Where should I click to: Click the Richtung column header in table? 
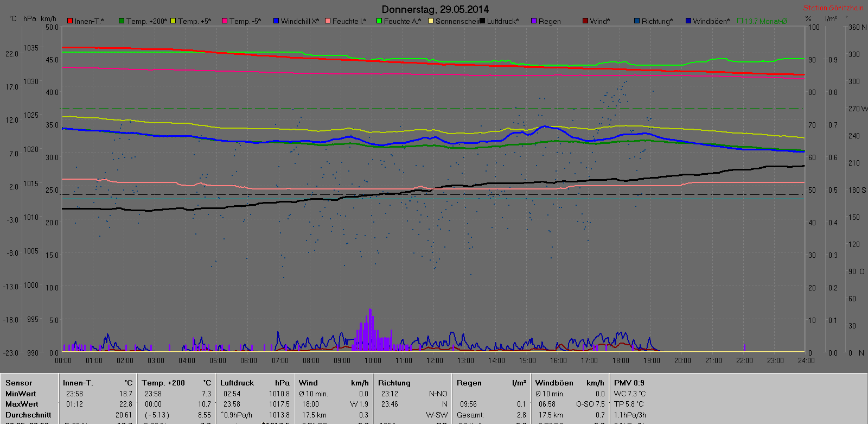pyautogui.click(x=394, y=383)
